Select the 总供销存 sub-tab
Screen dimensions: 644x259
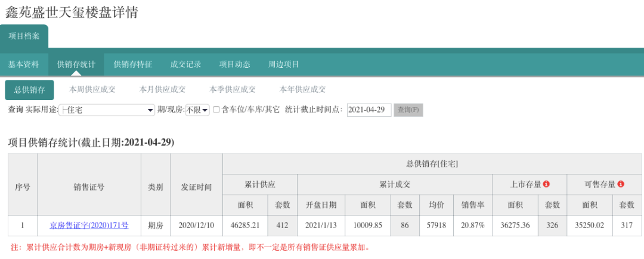30,90
